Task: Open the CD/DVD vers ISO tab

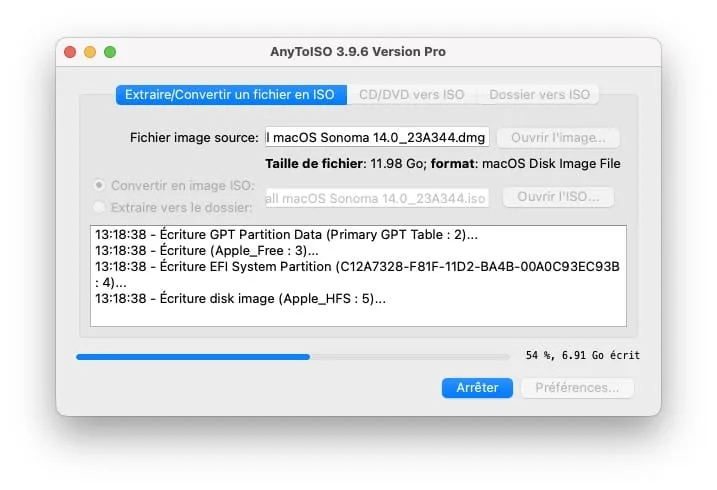Action: tap(412, 95)
